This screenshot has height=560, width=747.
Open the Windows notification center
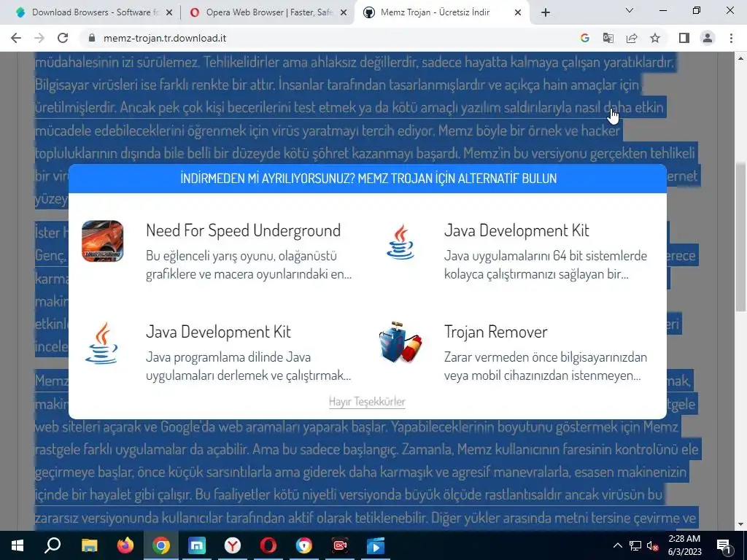pos(724,545)
